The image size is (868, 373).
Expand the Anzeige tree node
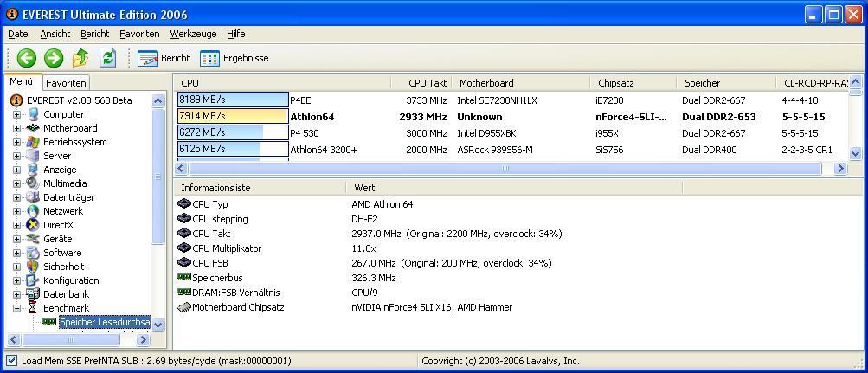(16, 170)
